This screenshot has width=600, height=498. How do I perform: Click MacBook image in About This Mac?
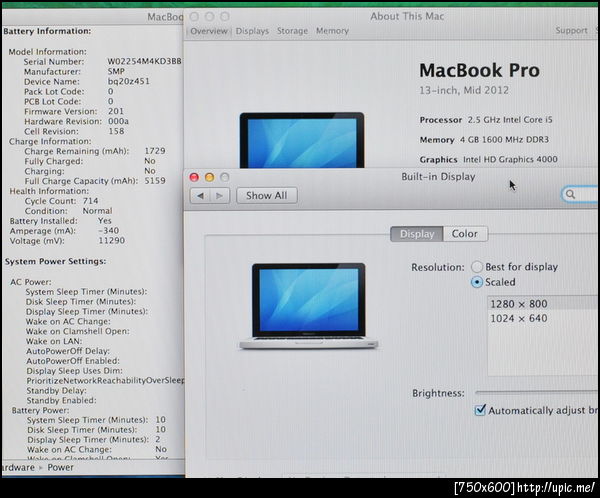pyautogui.click(x=302, y=140)
